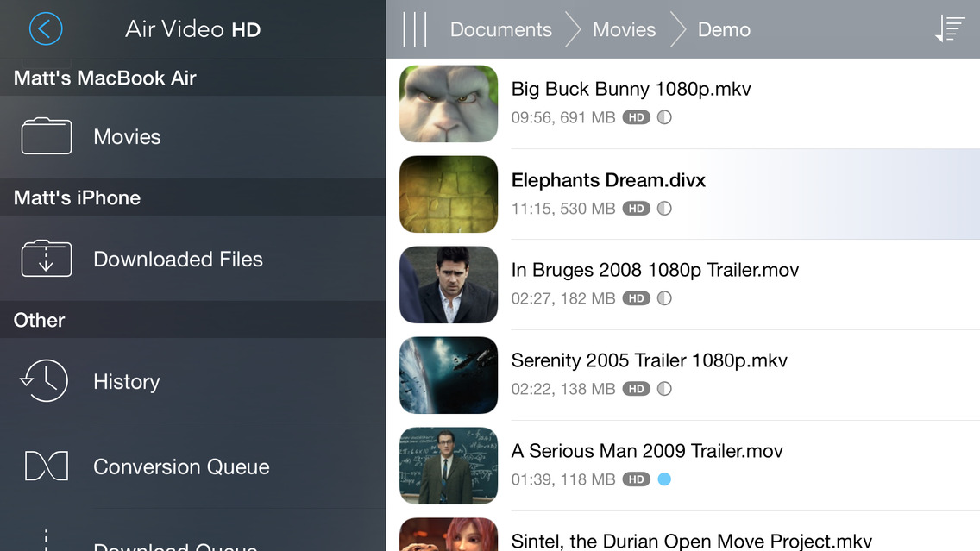Open Elephants Dream.divx video
The height and width of the screenshot is (551, 980).
coord(608,180)
